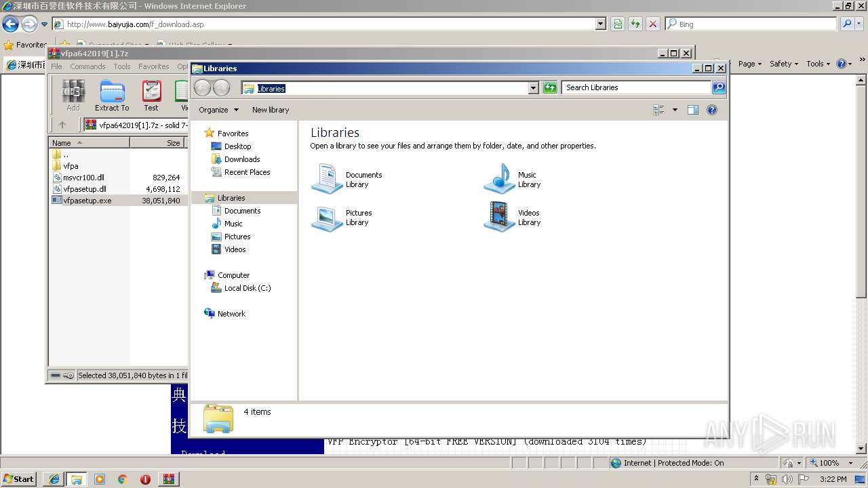Open WinRAR Commands menu
The width and height of the screenshot is (868, 488).
87,66
